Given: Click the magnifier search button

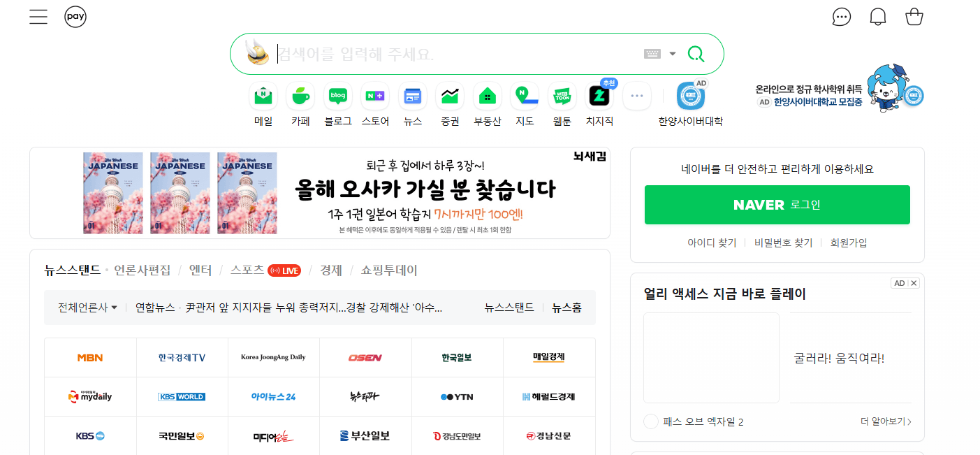Looking at the screenshot, I should click(696, 54).
